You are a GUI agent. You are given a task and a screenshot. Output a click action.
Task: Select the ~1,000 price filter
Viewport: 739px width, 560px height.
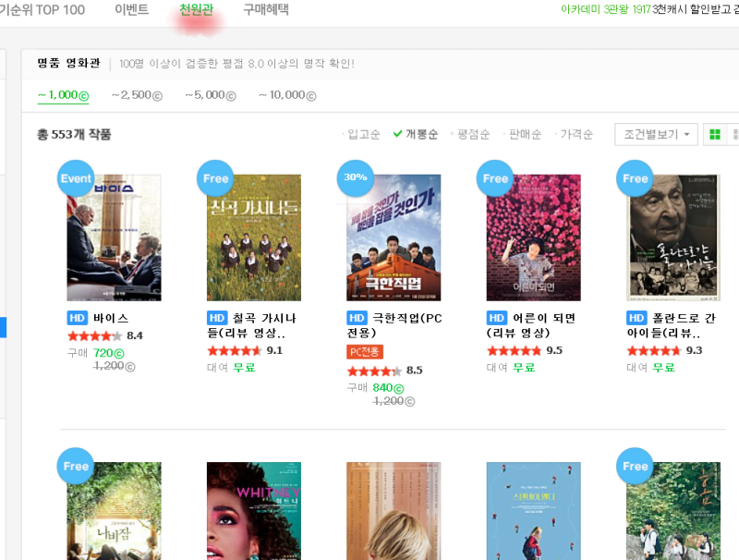[x=63, y=95]
